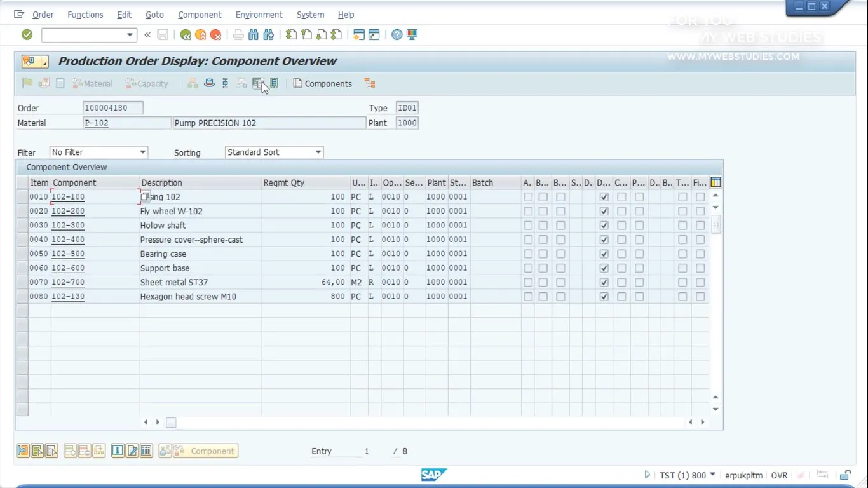
Task: Open component link 102-200
Action: tap(68, 211)
